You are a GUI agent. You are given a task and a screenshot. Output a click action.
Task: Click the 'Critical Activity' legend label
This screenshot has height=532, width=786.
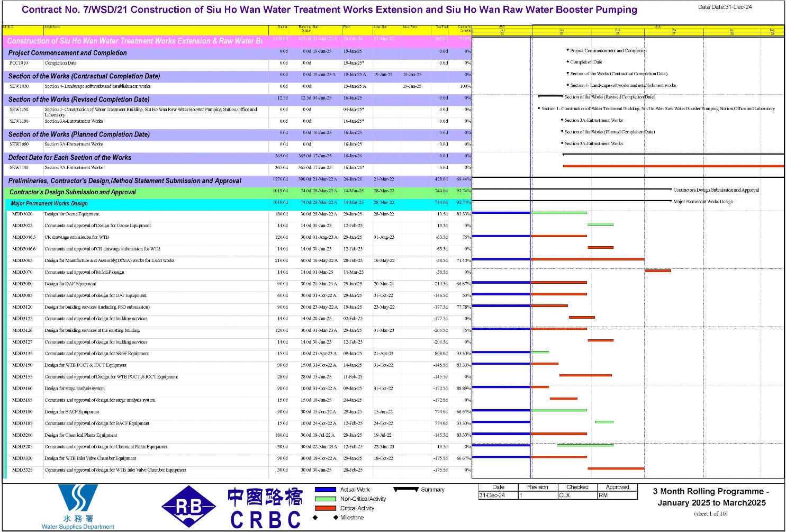tap(357, 508)
